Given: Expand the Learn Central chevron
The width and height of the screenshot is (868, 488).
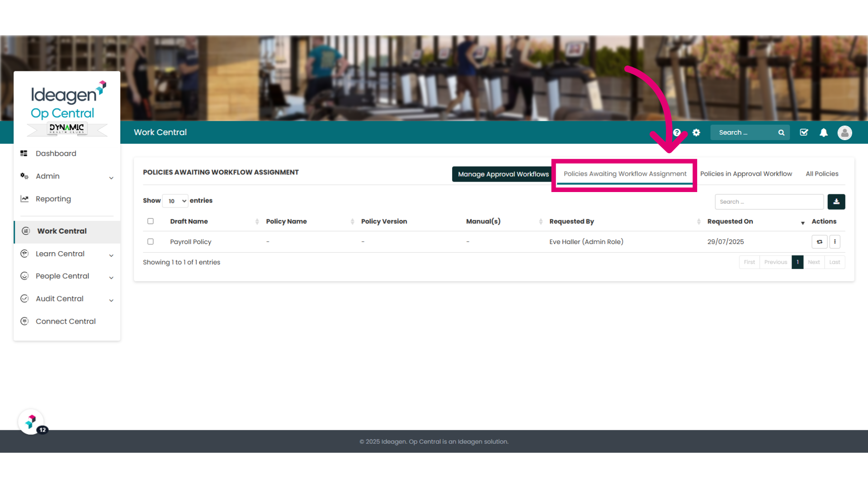Looking at the screenshot, I should (x=111, y=255).
